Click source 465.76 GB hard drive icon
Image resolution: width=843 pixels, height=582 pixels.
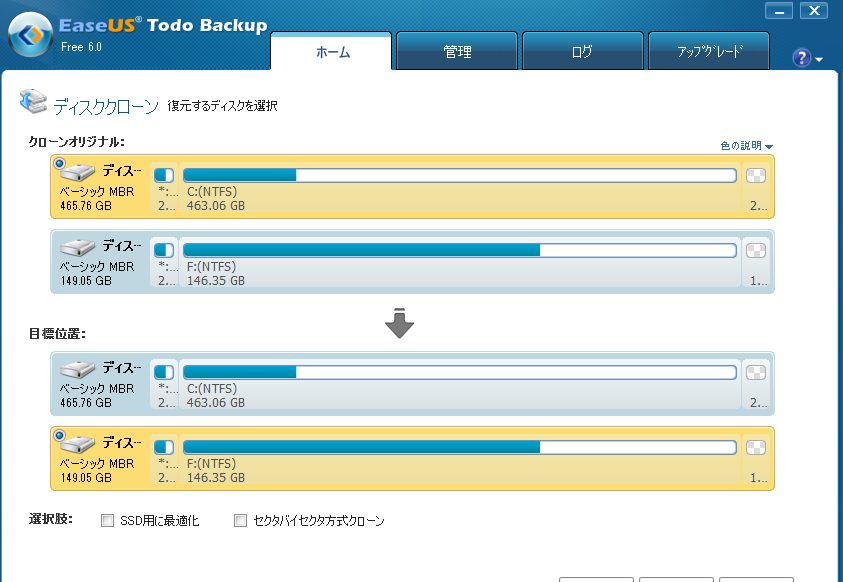78,171
